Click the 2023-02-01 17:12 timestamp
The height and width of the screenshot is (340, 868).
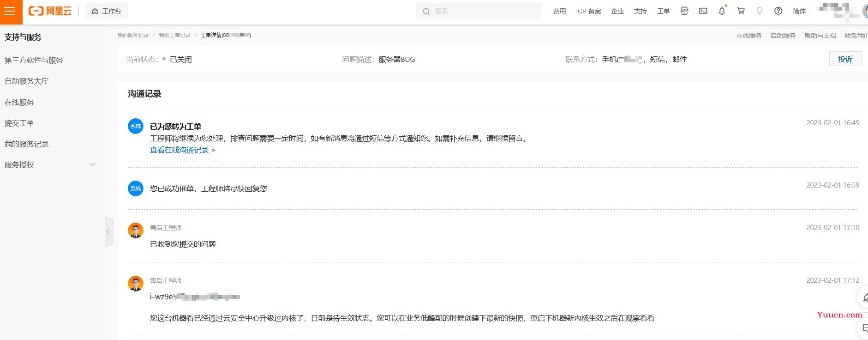[x=832, y=280]
